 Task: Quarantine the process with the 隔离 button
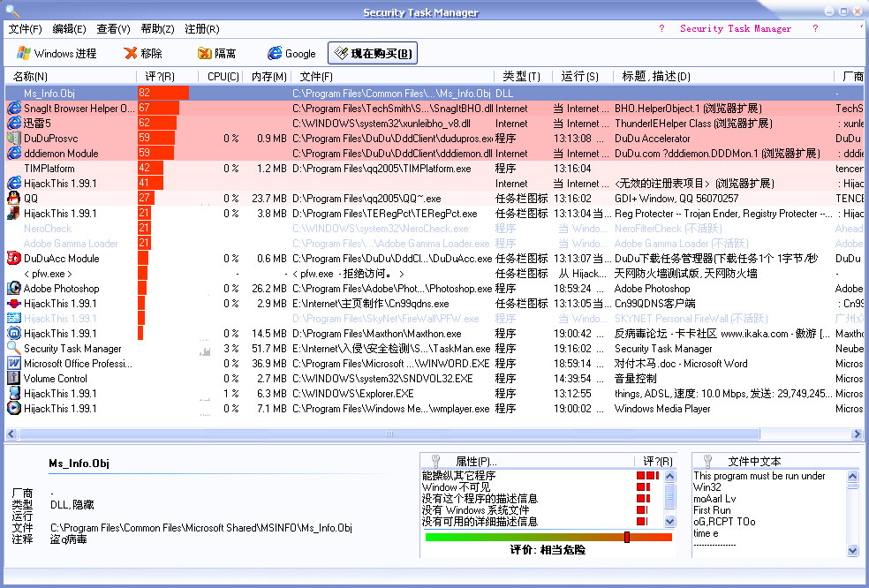click(x=216, y=53)
